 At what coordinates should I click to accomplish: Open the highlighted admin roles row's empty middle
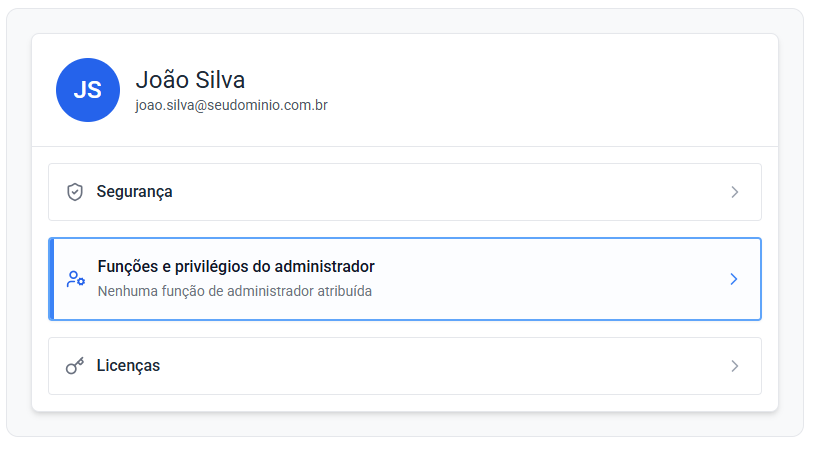[x=550, y=279]
